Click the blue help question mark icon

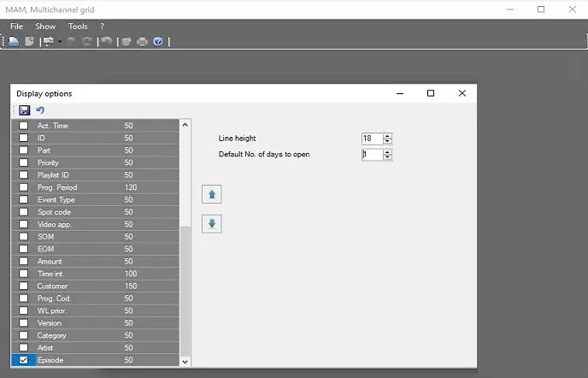click(x=158, y=41)
